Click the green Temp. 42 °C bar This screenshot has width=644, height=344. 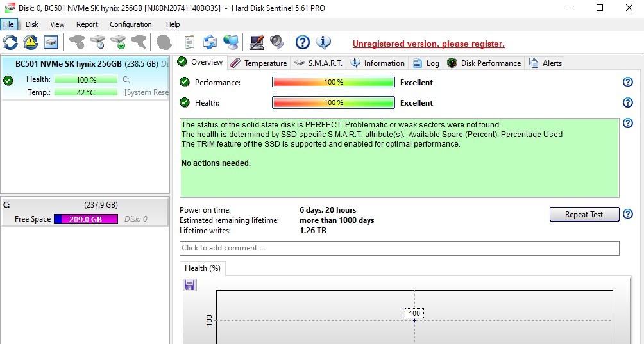86,92
